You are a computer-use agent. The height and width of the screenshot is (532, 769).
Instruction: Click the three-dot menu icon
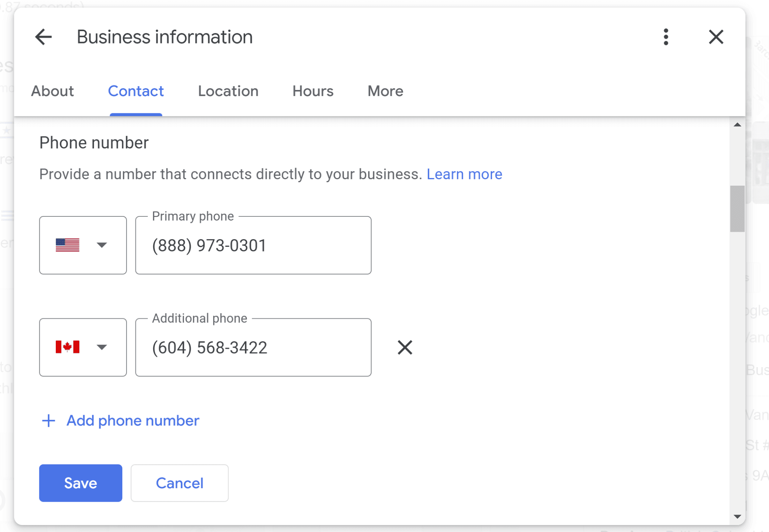click(x=666, y=37)
